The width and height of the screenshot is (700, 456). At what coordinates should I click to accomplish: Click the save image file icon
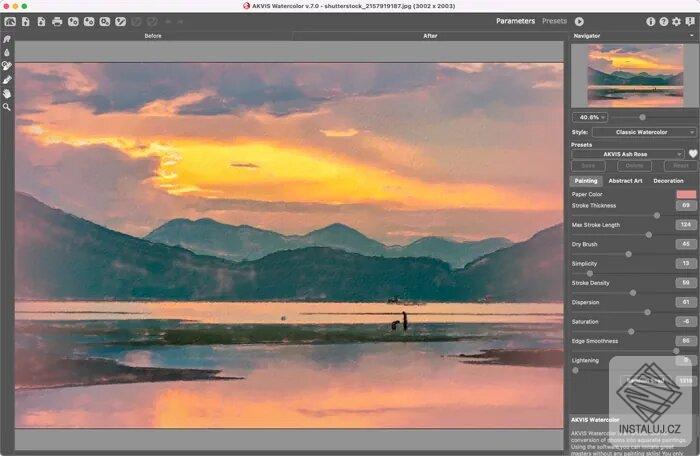point(41,21)
